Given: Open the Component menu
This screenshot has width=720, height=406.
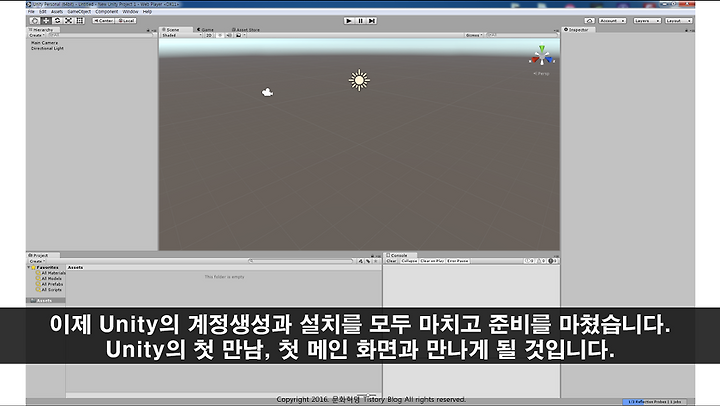Looking at the screenshot, I should (107, 11).
